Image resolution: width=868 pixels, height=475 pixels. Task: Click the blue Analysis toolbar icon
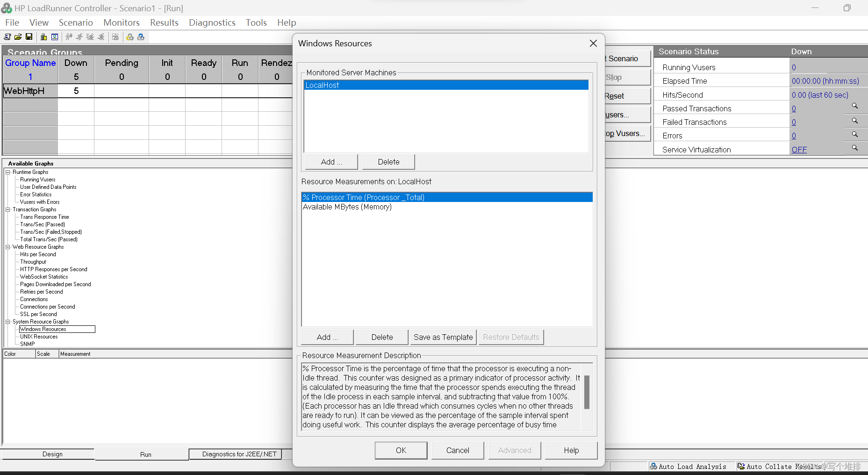pyautogui.click(x=141, y=37)
